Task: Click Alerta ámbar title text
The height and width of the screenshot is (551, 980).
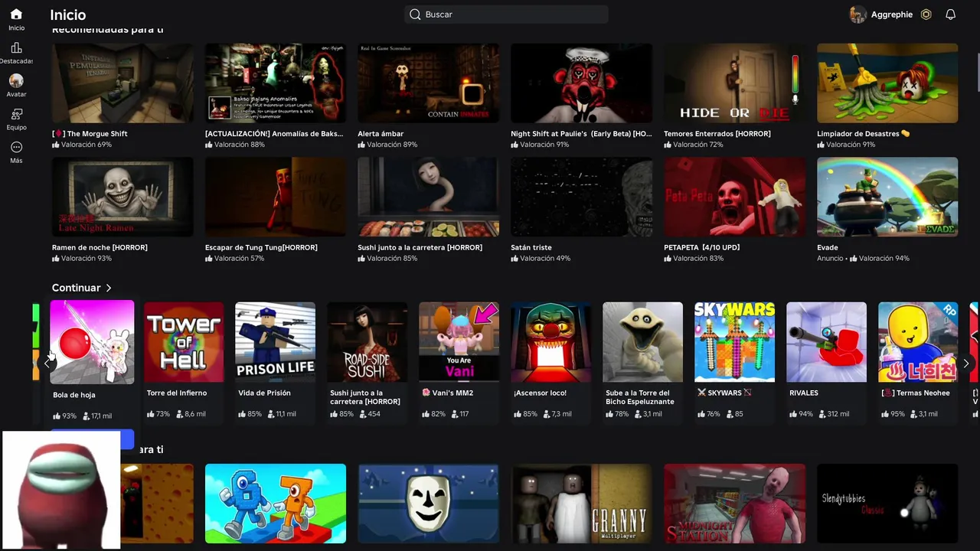Action: 381,134
